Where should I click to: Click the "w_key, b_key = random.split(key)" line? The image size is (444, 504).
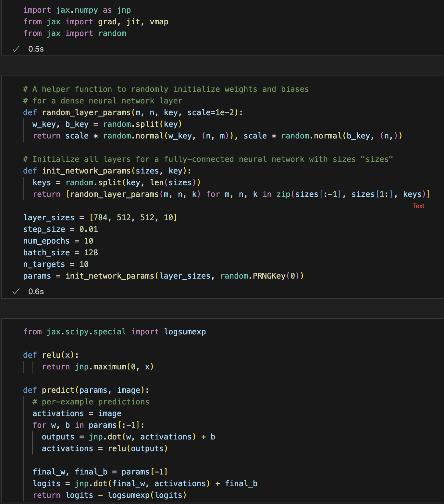(x=107, y=124)
